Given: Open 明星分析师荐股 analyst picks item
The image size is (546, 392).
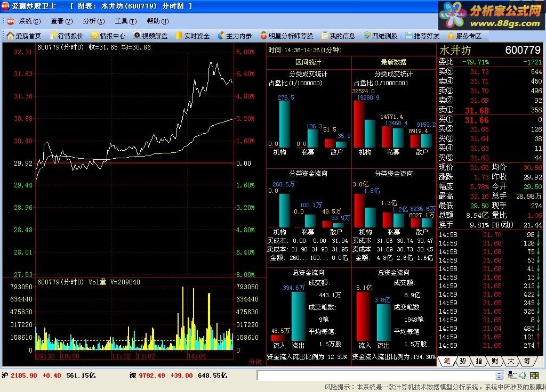Looking at the screenshot, I should (286, 36).
